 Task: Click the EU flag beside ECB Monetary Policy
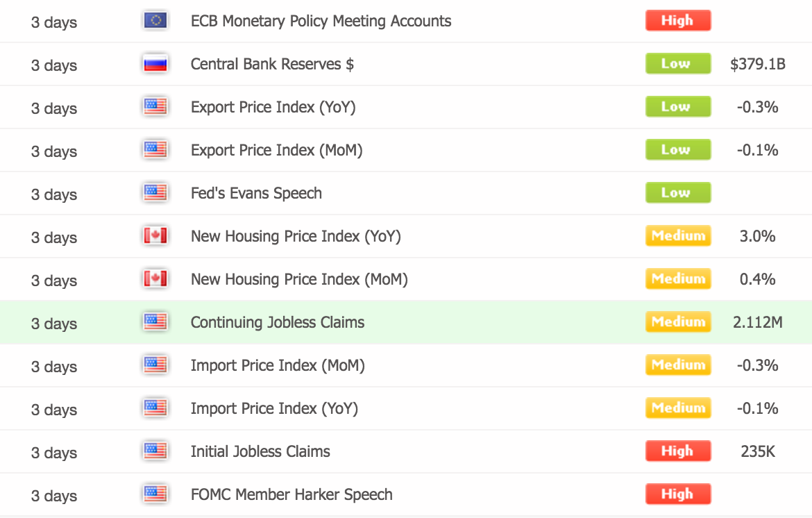click(155, 21)
